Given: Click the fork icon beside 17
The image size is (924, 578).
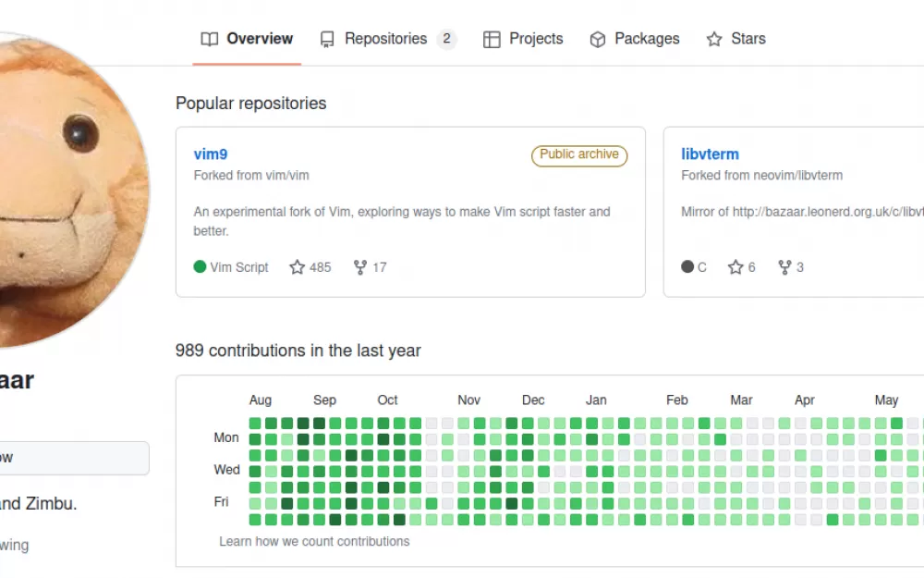Looking at the screenshot, I should [x=360, y=267].
